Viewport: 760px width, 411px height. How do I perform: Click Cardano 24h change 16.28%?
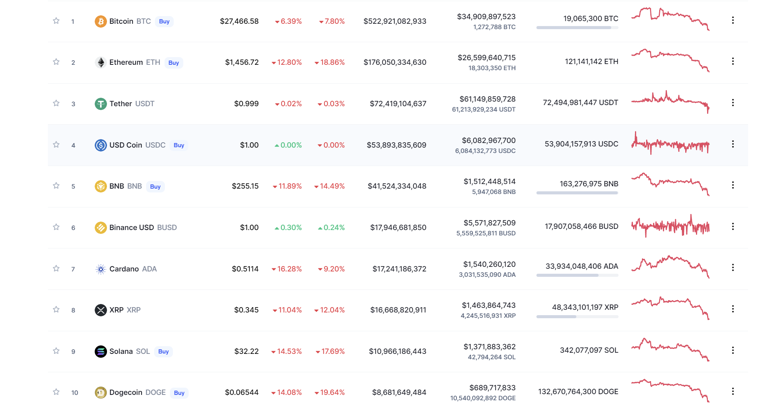pos(287,269)
